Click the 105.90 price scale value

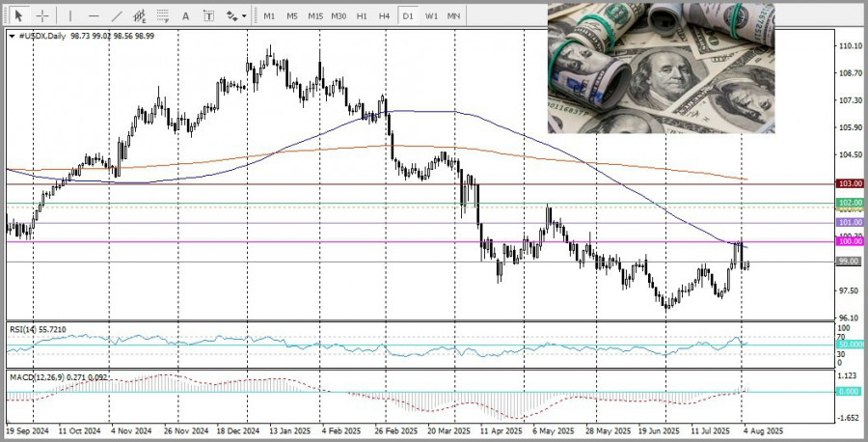coord(851,127)
